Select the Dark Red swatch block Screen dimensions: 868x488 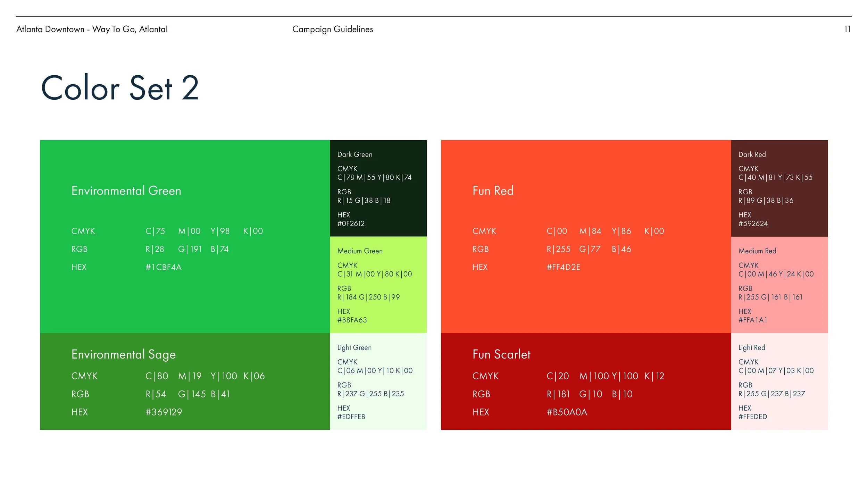779,188
